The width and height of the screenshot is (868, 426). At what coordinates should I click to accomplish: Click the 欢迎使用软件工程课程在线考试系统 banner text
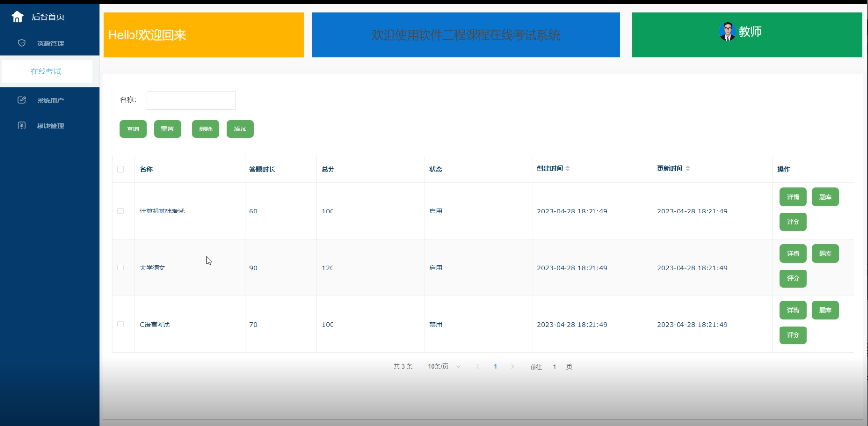pos(466,35)
